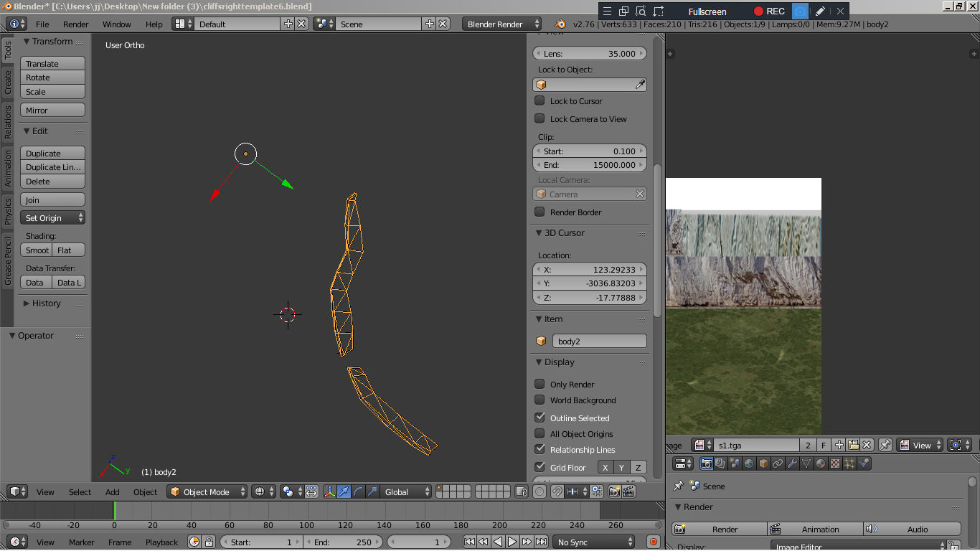Open the Scene properties tab icon
The width and height of the screenshot is (980, 551).
coord(735,463)
